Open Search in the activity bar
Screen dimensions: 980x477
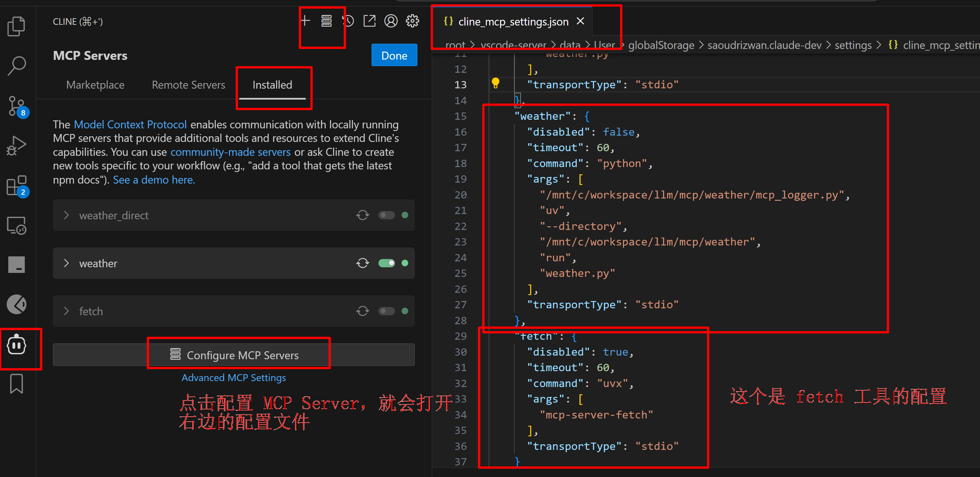pos(16,66)
